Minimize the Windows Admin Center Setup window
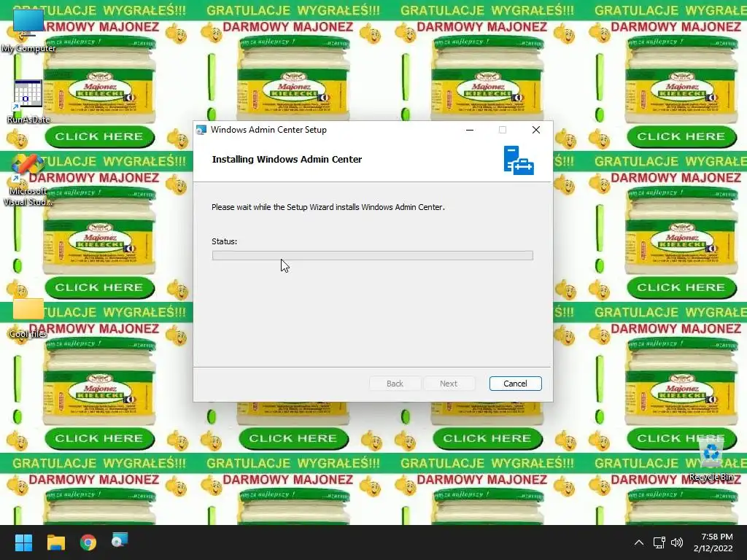Screen dimensions: 747x560 coord(470,130)
